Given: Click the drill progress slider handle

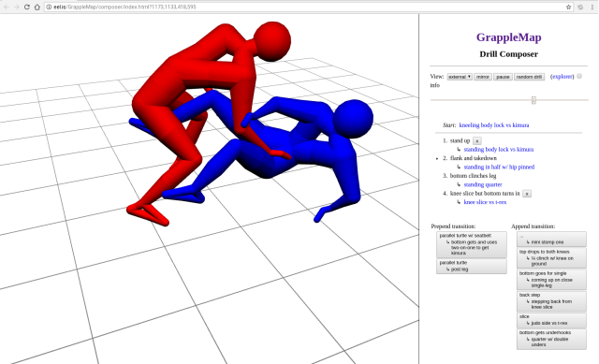Looking at the screenshot, I should coord(533,100).
